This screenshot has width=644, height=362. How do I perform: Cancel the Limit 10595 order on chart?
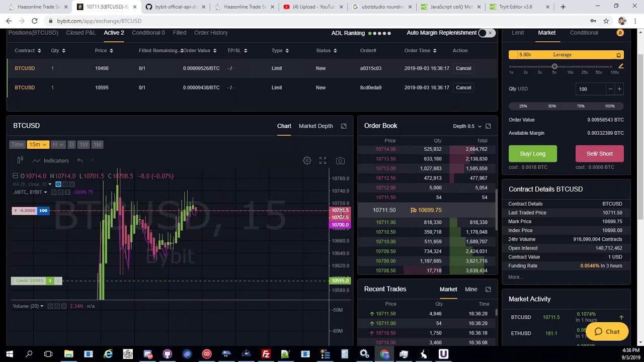[x=58, y=281]
